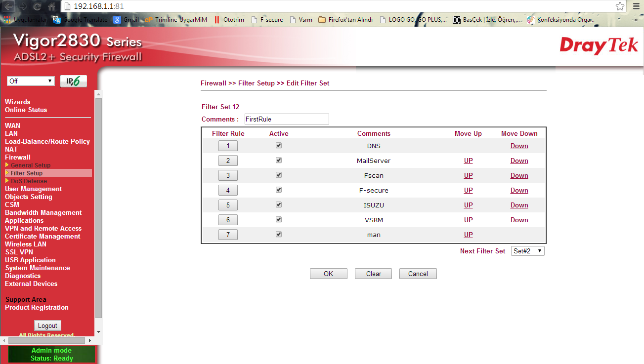Click the IPv6 icon button

pos(73,81)
